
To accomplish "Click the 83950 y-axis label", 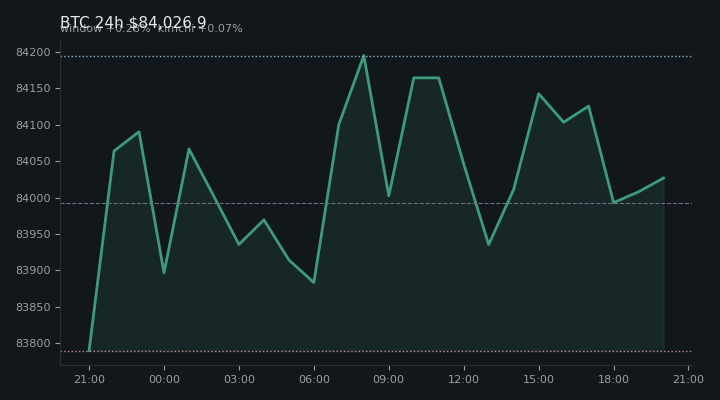I will pos(33,234).
